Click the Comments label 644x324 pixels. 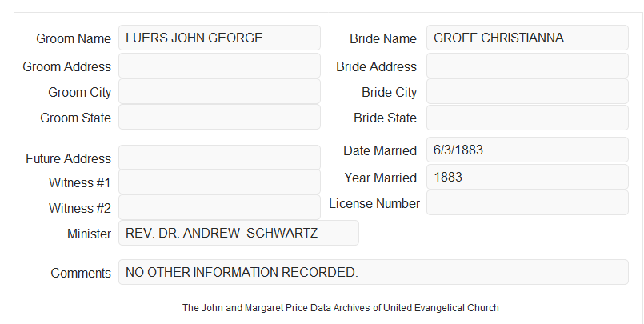pos(81,273)
